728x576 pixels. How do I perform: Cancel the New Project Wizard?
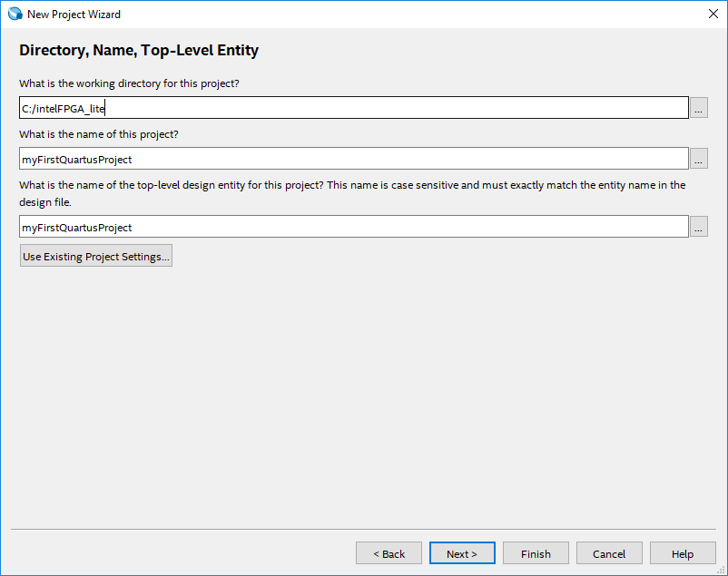click(x=609, y=553)
